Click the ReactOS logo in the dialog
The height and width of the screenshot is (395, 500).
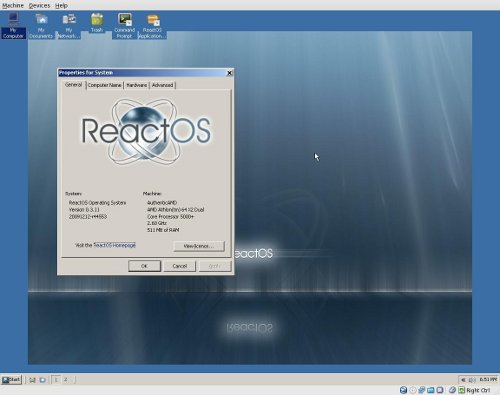[146, 132]
